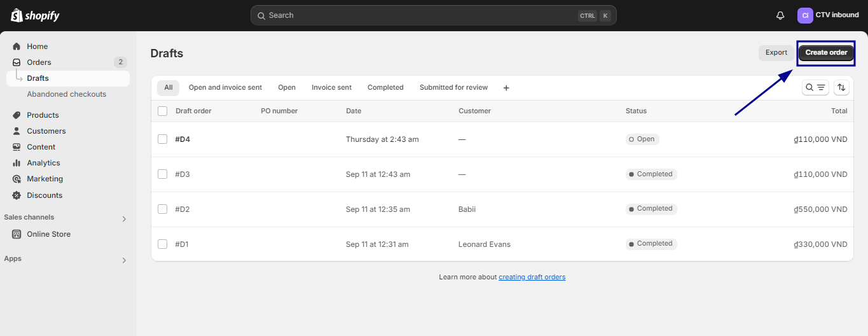The width and height of the screenshot is (868, 336).
Task: Click the Customer column header
Action: [475, 111]
